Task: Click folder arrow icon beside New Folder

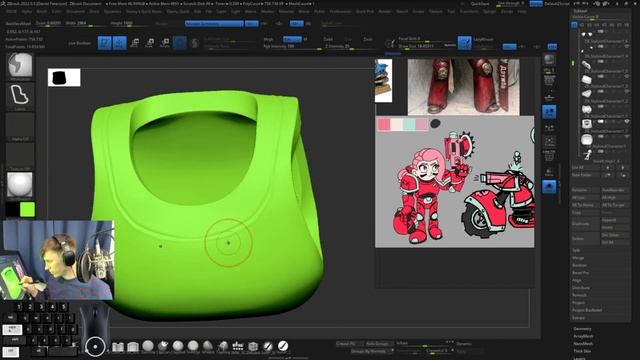Action: coord(608,175)
